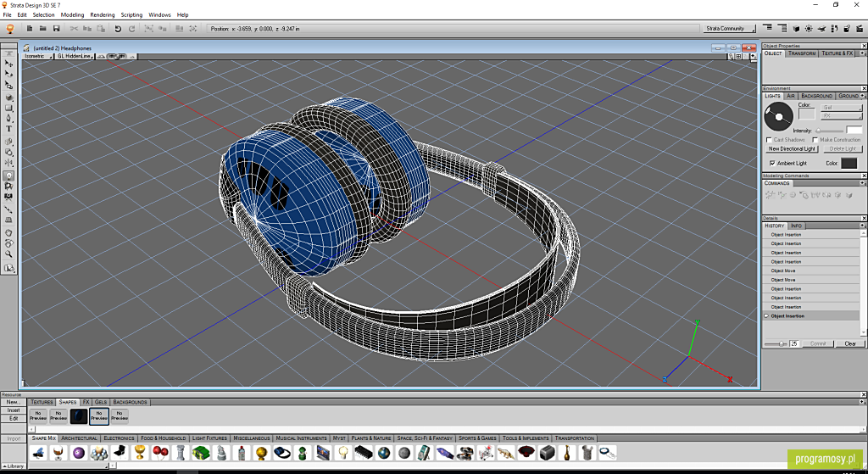Click the Save floppy disk icon
The image size is (868, 474).
click(56, 28)
